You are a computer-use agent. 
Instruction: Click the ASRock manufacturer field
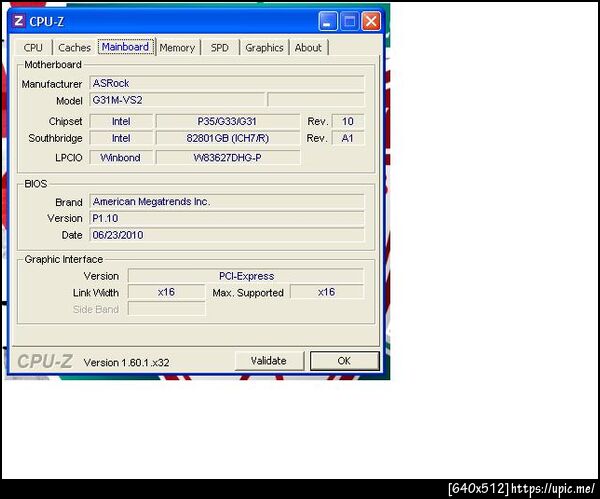pos(227,83)
